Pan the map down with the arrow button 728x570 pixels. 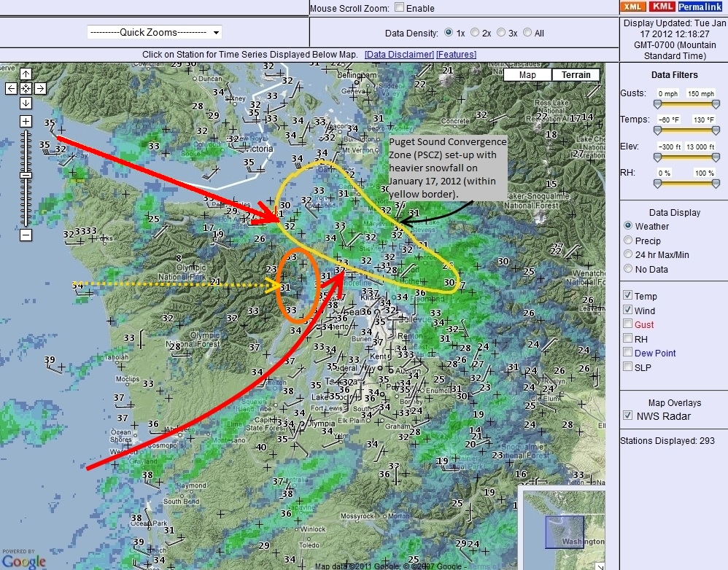[x=26, y=103]
